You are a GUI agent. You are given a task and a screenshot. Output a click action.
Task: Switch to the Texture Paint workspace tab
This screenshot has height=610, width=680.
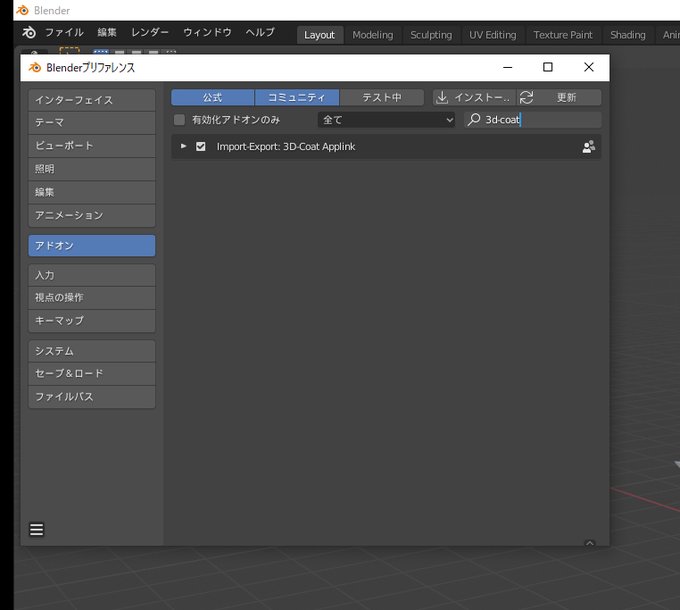pos(563,35)
